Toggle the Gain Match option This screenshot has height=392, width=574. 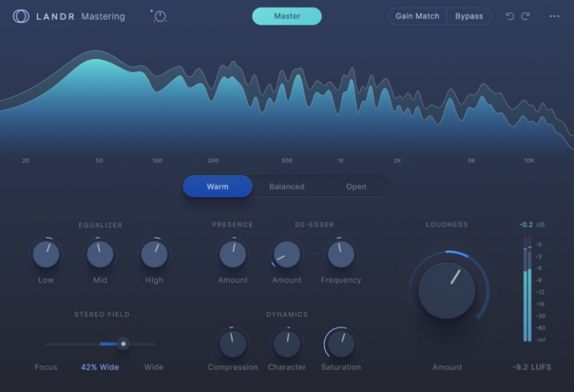[x=417, y=16]
